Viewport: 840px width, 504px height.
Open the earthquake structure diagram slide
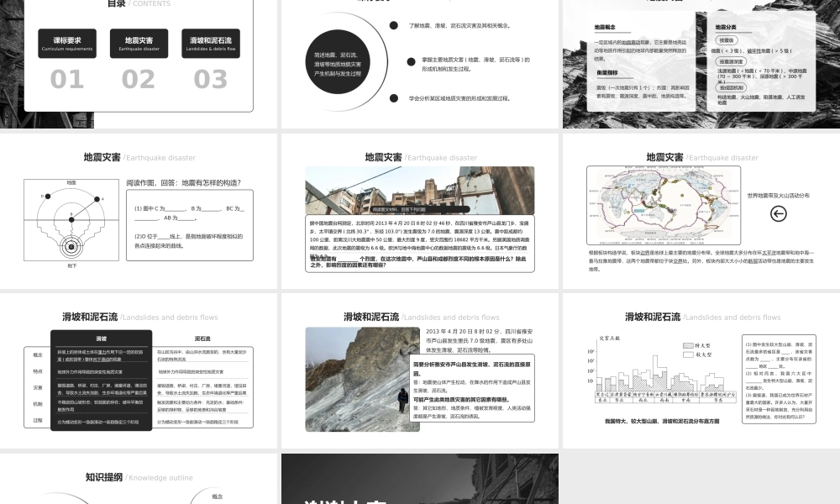pyautogui.click(x=139, y=211)
